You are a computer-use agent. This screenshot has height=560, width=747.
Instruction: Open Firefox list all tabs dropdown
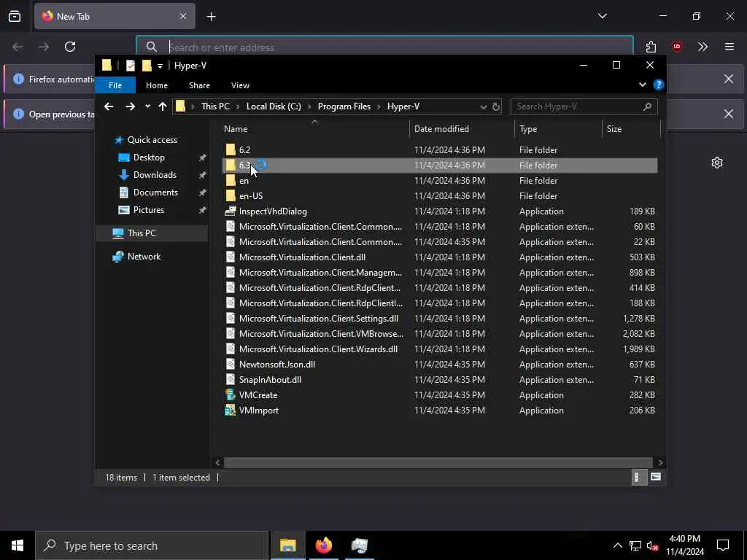[x=603, y=16]
